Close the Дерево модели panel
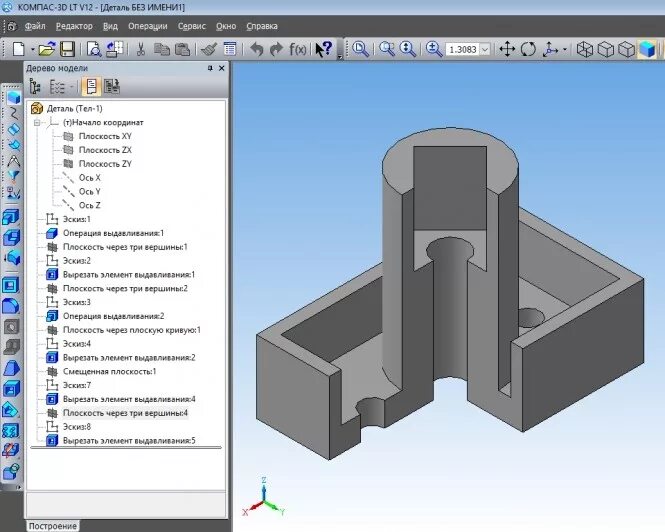This screenshot has width=665, height=532. (x=221, y=68)
